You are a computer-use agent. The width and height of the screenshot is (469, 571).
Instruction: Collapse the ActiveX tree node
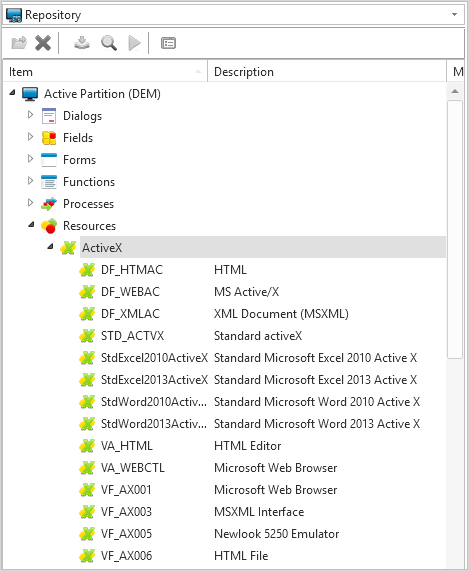click(x=50, y=247)
